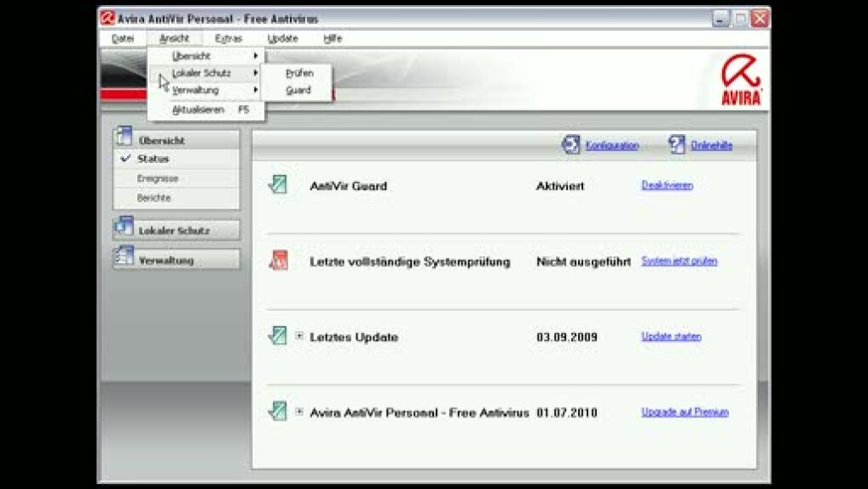Click the AntiVir Guard green status icon
868x489 pixels.
point(277,185)
